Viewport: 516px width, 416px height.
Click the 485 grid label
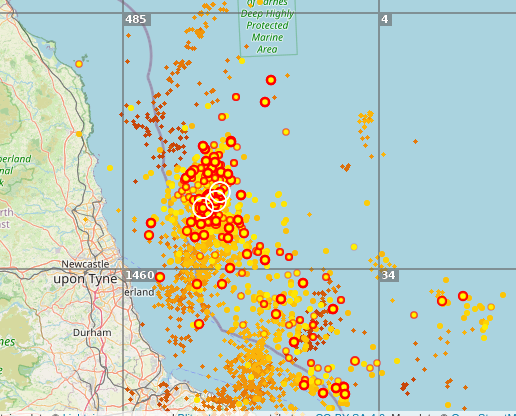(137, 19)
